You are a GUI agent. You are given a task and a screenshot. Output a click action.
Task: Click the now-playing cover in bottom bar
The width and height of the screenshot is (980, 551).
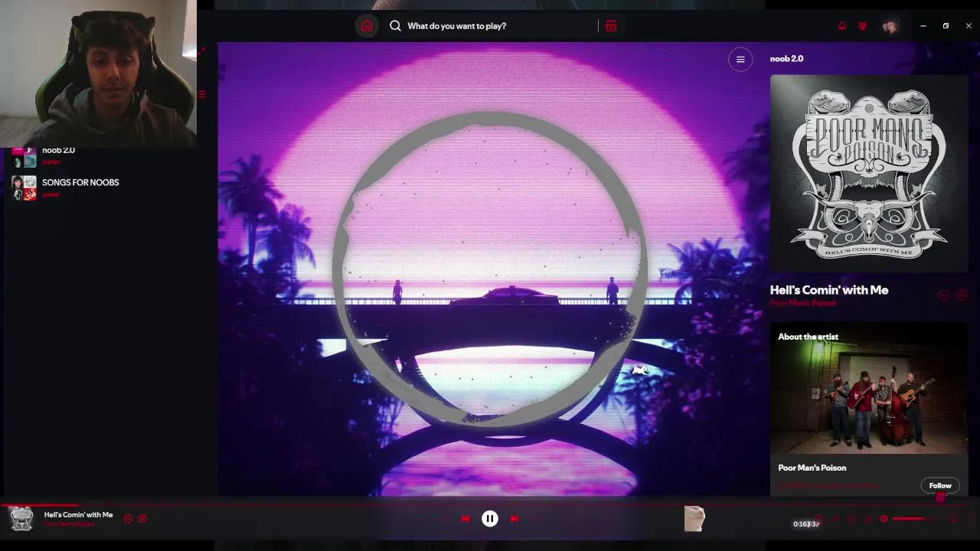[x=21, y=519]
